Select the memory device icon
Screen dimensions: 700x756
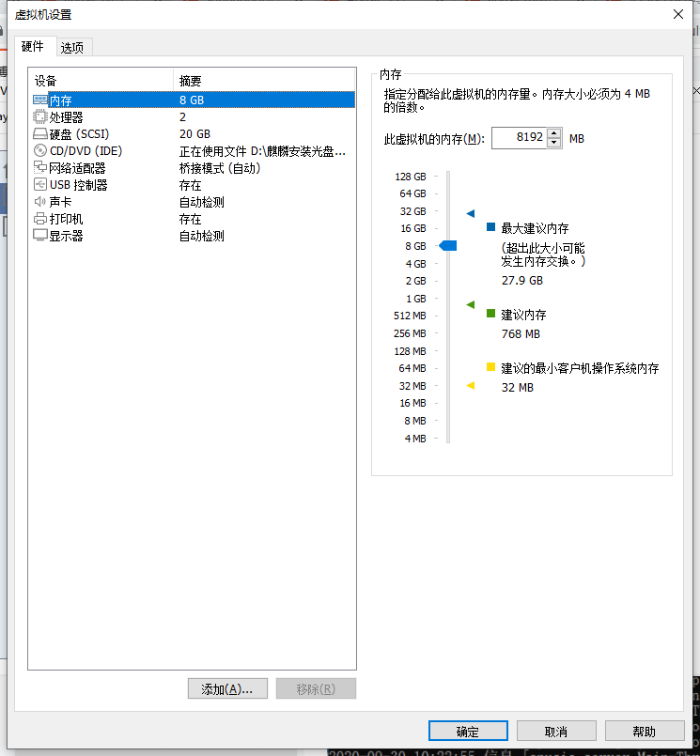tap(40, 100)
